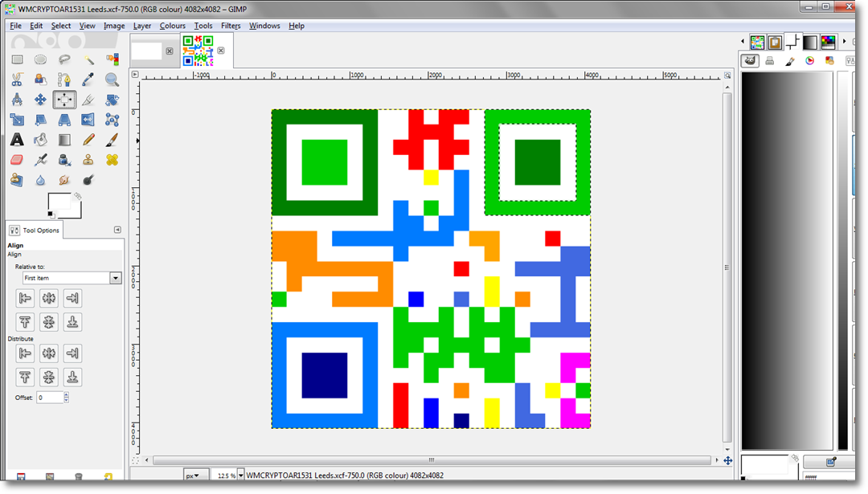
Task: Select the Perspective Clone tool
Action: pyautogui.click(x=17, y=180)
